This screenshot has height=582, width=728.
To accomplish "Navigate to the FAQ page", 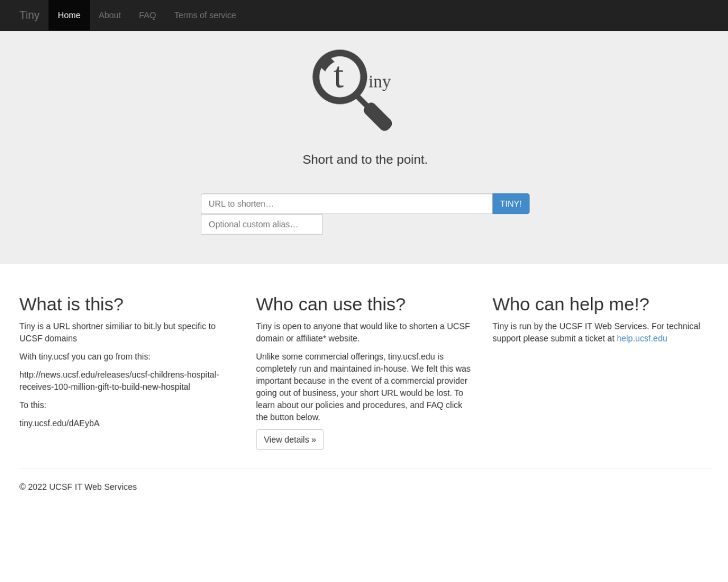I will coord(147,15).
